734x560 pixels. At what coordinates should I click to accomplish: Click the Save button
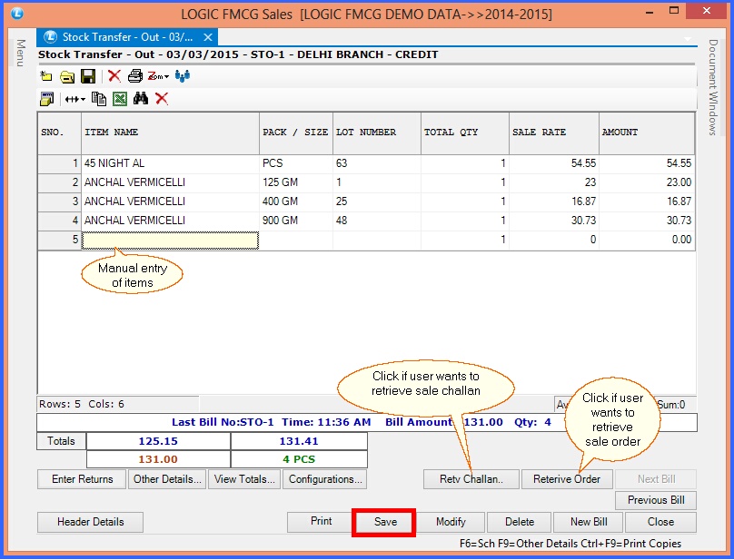click(x=385, y=522)
